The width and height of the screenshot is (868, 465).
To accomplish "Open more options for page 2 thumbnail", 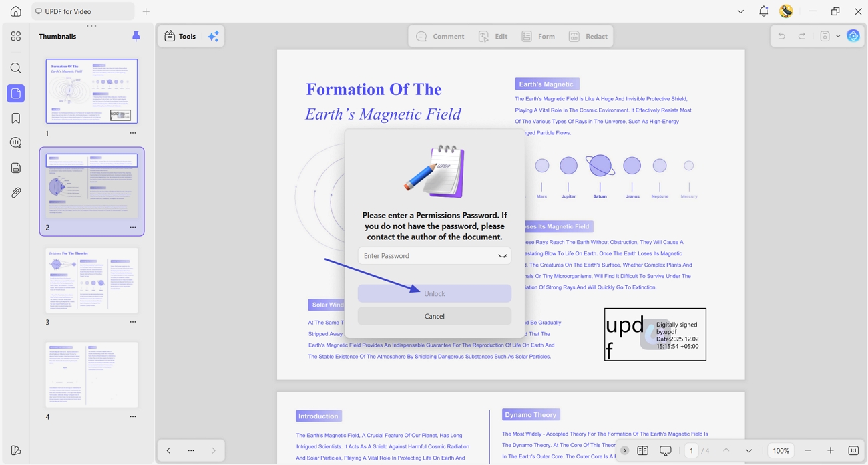I will coord(133,228).
